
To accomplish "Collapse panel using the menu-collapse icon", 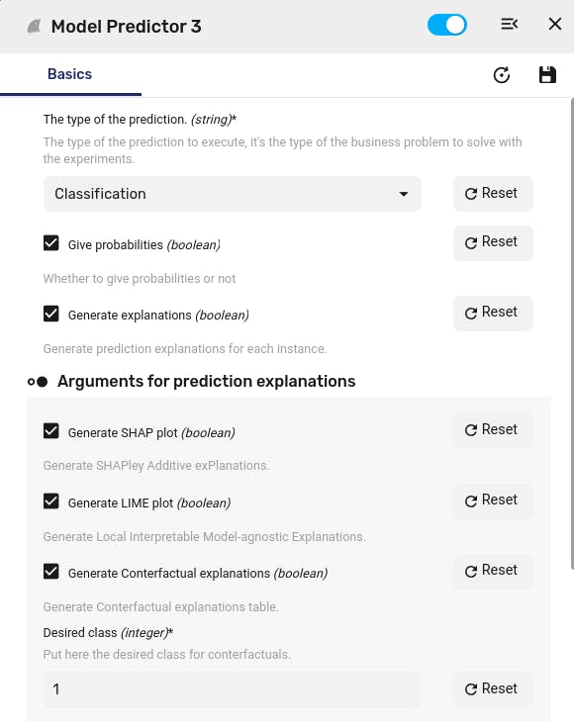I will [x=509, y=24].
